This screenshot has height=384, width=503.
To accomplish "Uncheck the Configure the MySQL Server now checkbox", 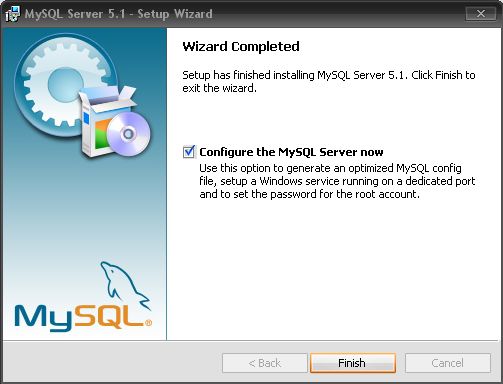I will pos(189,152).
